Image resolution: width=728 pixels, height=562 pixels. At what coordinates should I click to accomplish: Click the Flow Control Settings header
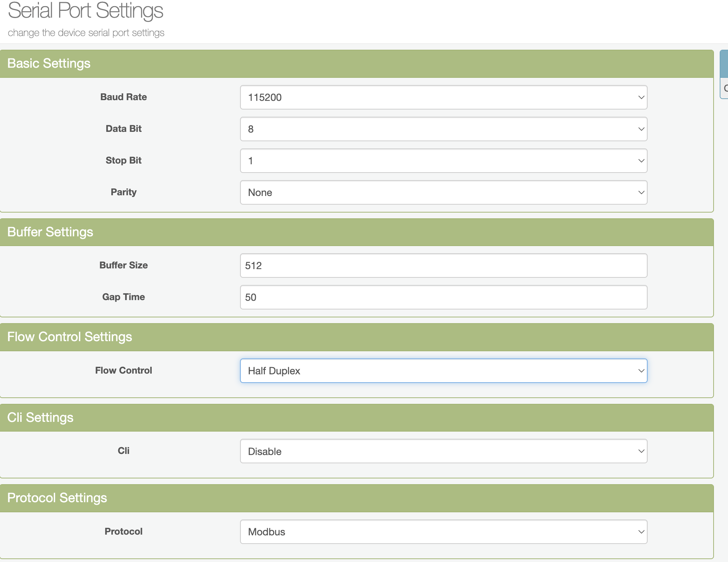[x=70, y=337]
